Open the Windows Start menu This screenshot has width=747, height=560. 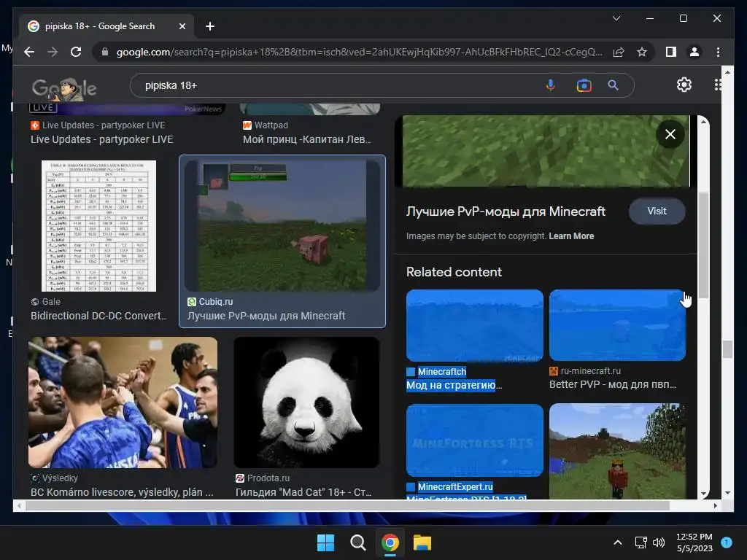click(325, 542)
